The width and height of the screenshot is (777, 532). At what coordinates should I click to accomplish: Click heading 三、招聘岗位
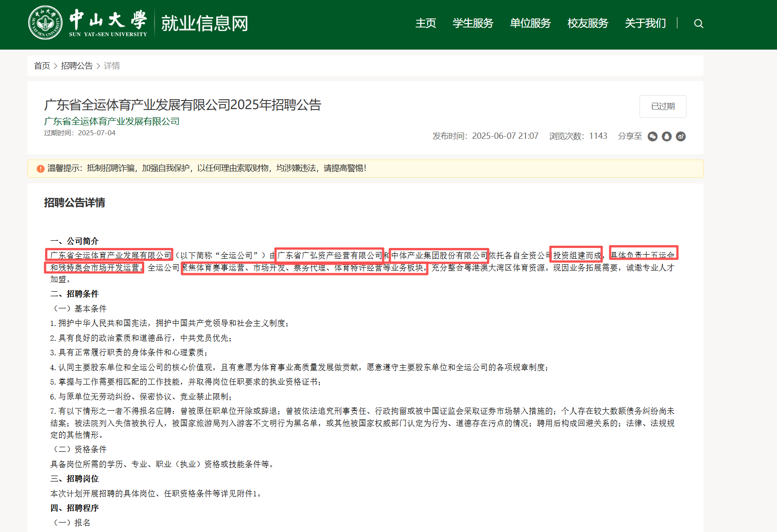click(74, 479)
